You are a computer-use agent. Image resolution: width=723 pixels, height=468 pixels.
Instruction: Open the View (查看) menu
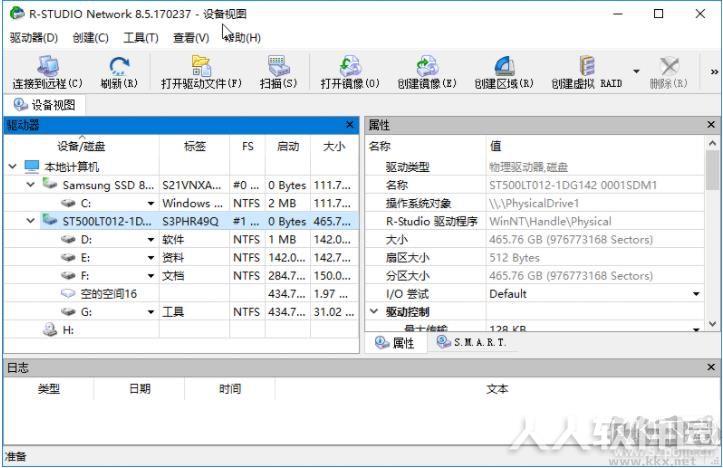click(x=191, y=38)
